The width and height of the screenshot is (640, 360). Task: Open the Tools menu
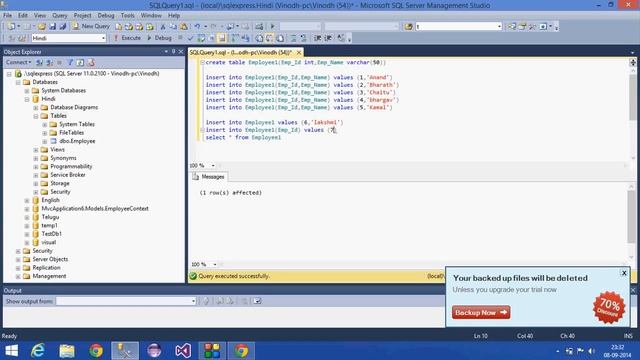point(127,16)
